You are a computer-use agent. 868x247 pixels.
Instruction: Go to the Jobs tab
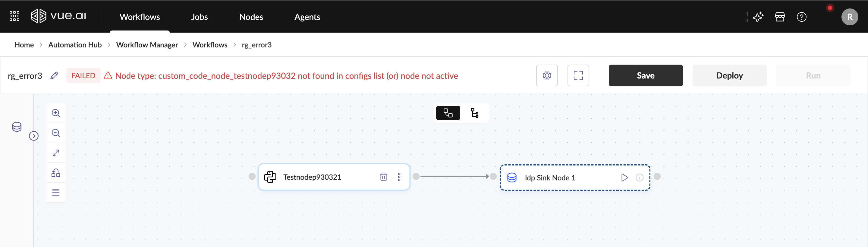(x=199, y=17)
